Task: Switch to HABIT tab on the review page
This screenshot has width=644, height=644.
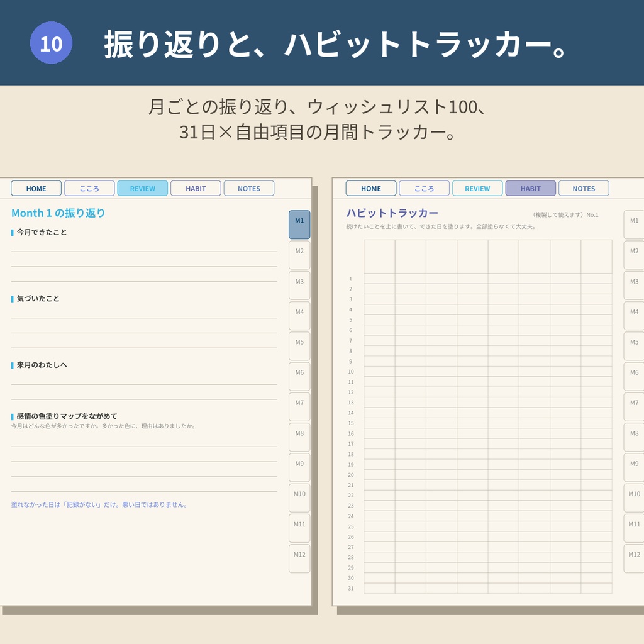Action: point(196,189)
